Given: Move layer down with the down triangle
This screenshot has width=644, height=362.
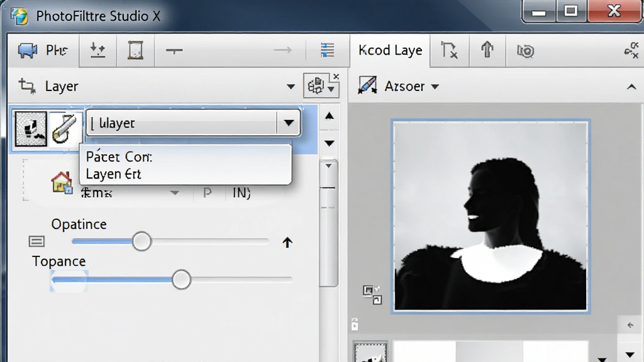Looking at the screenshot, I should pyautogui.click(x=330, y=143).
